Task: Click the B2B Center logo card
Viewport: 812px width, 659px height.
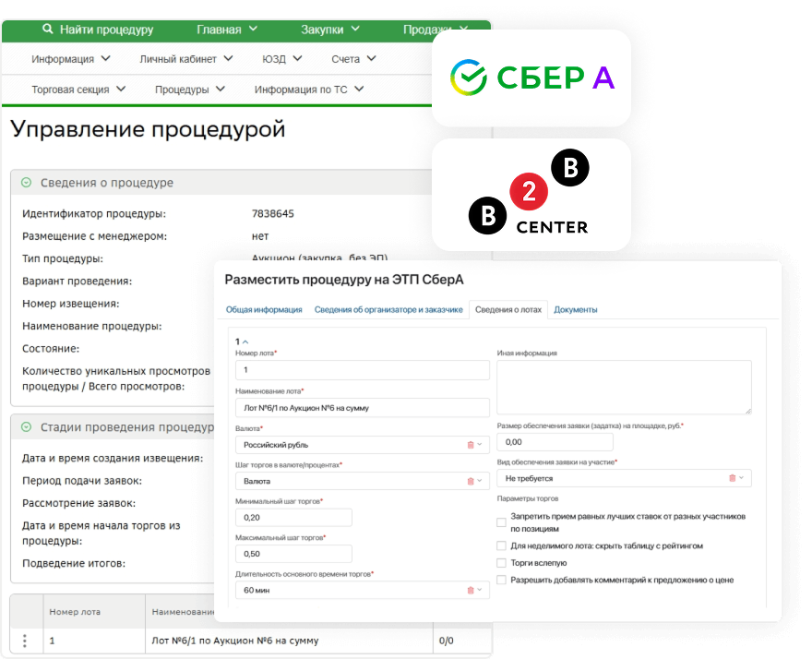Action: [531, 194]
